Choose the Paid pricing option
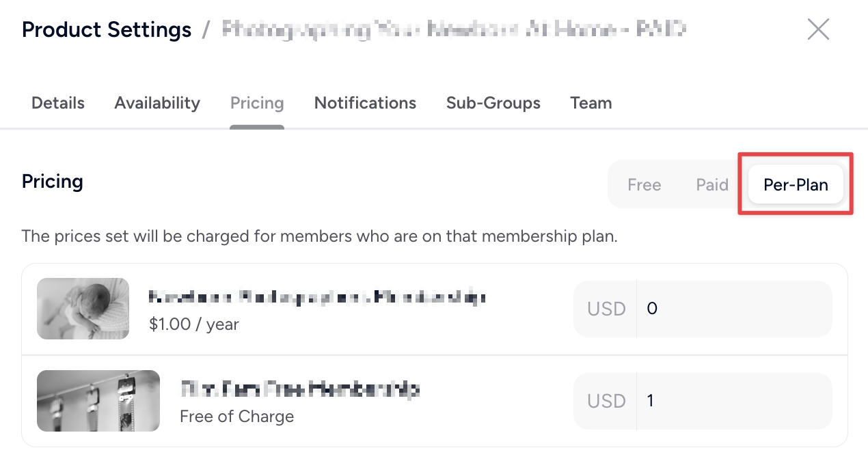Image resolution: width=868 pixels, height=463 pixels. coord(712,185)
